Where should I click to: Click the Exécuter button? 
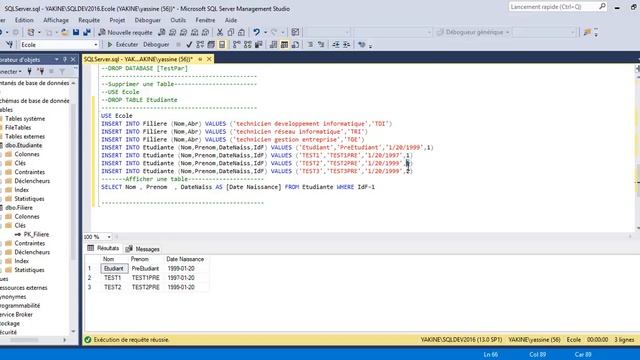coord(122,44)
